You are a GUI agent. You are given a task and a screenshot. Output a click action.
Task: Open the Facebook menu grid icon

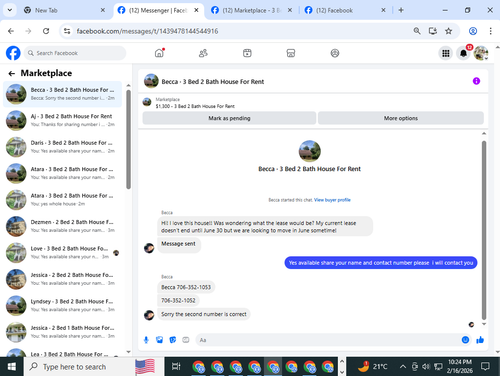click(x=446, y=53)
